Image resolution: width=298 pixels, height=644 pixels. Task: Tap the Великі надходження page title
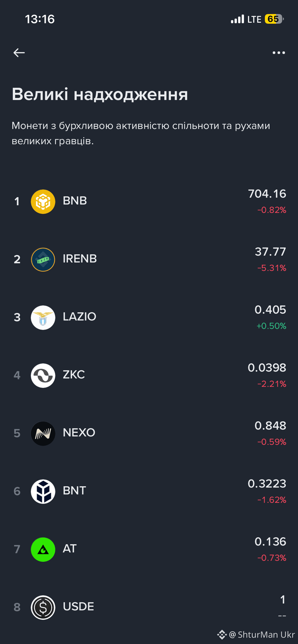coord(100,95)
